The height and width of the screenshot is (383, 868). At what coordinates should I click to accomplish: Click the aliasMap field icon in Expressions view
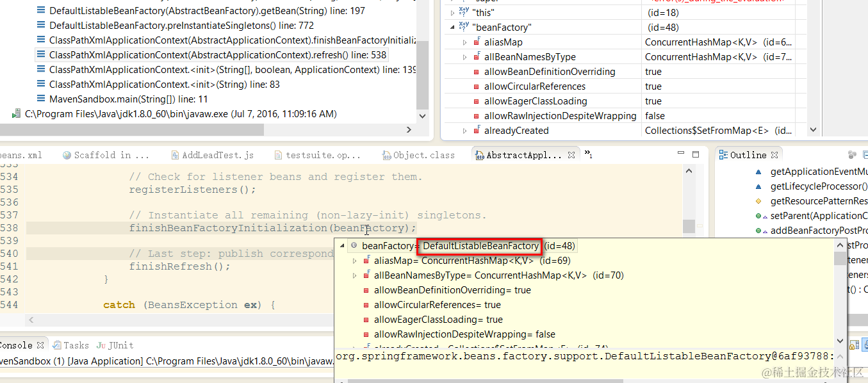coord(476,42)
